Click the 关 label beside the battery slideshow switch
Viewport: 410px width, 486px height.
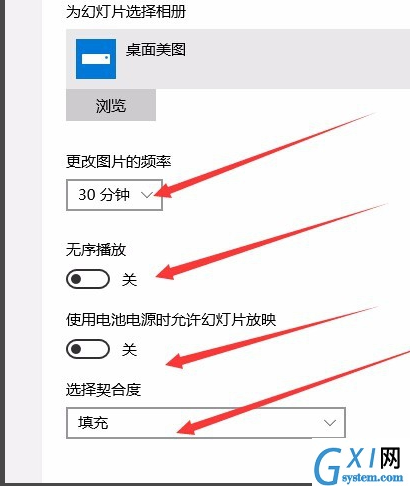[129, 349]
